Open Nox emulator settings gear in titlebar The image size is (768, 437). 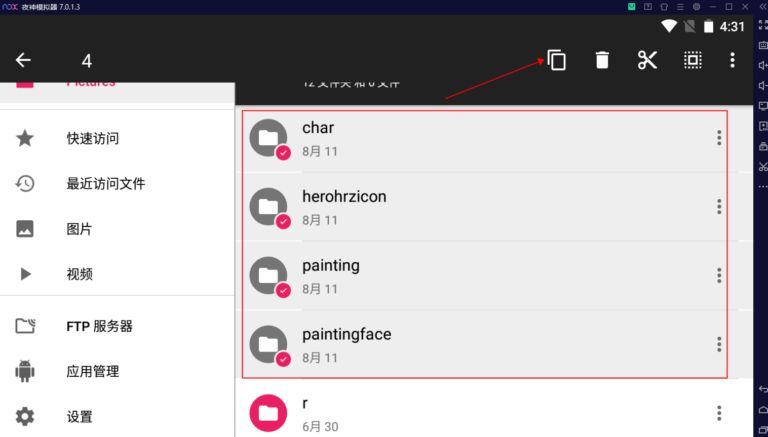(696, 7)
